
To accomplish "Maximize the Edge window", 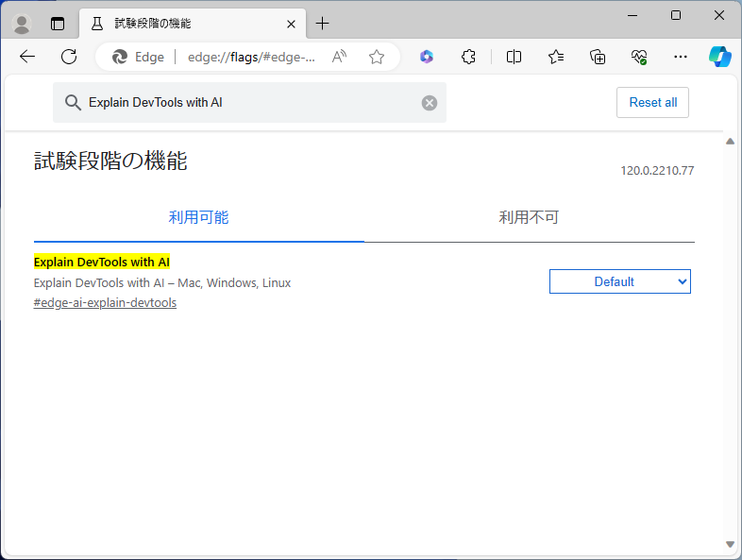I will pyautogui.click(x=676, y=16).
